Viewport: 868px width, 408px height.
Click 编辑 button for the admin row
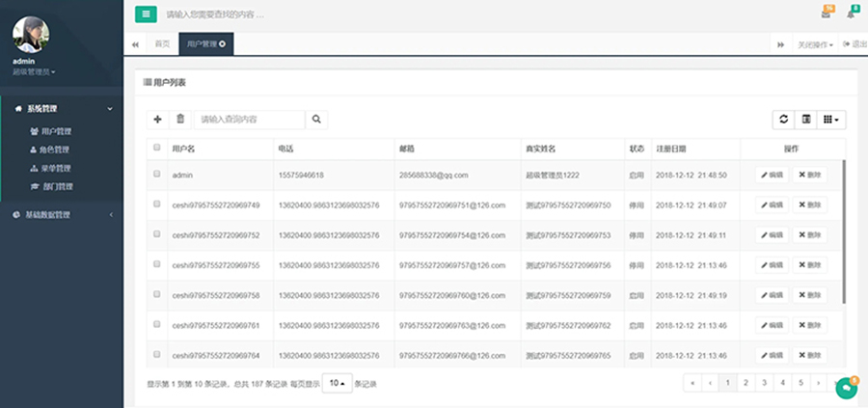772,176
